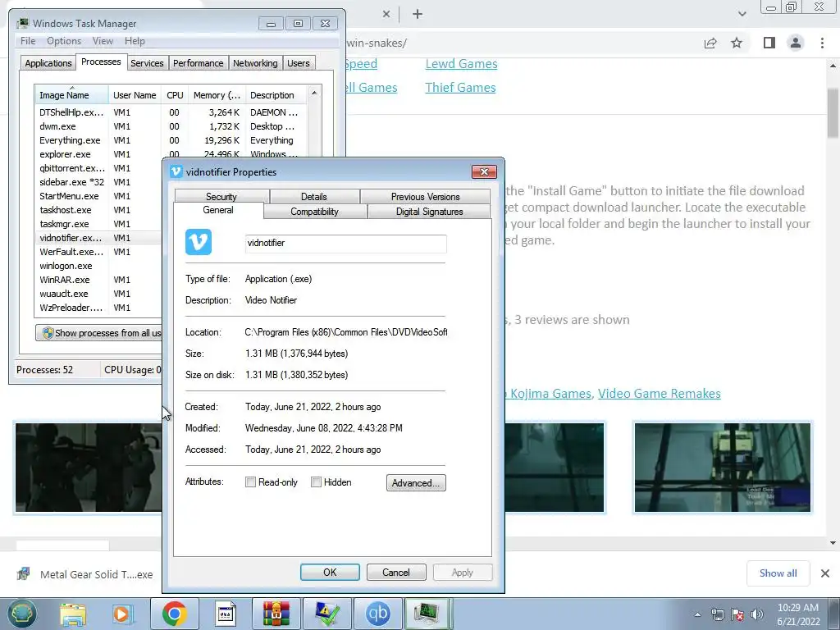Click Show all downloads button

tap(778, 573)
